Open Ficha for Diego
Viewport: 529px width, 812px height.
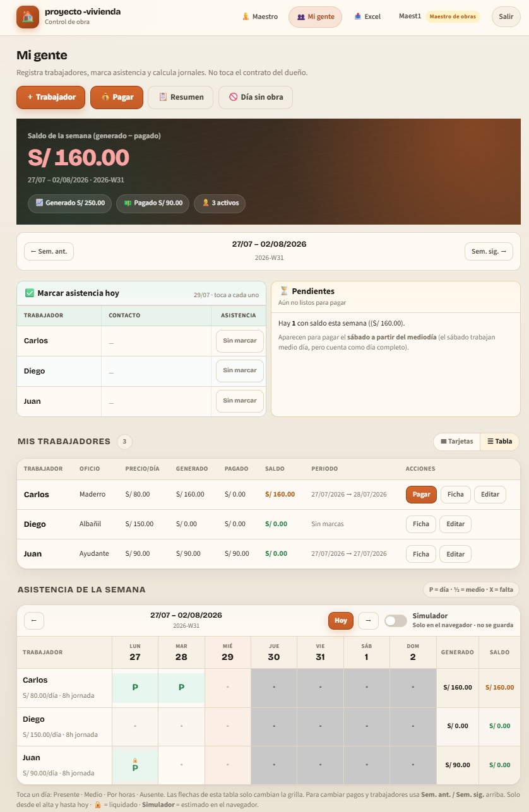click(x=421, y=524)
